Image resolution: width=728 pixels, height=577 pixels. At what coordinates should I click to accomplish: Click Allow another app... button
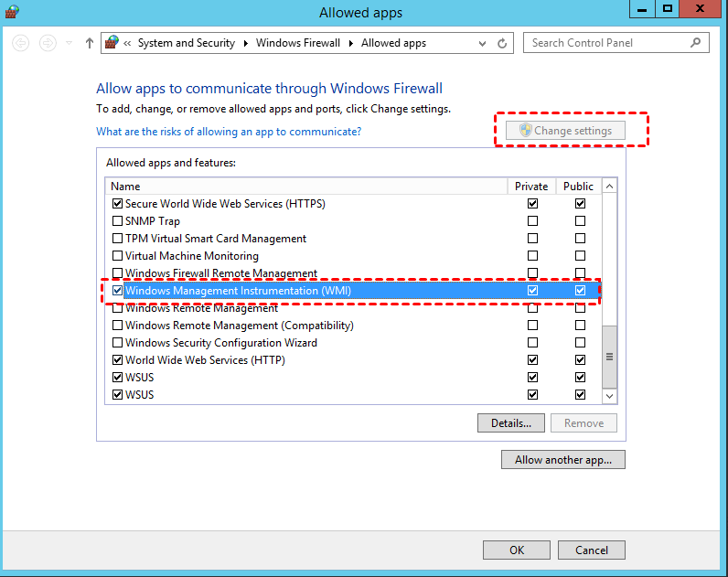[x=563, y=460]
